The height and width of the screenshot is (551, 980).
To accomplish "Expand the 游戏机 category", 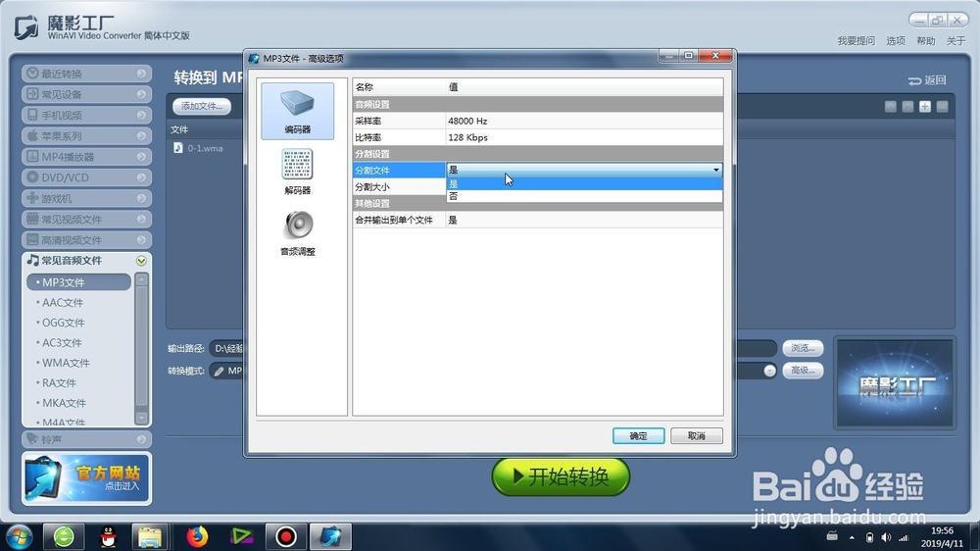I will coord(87,198).
